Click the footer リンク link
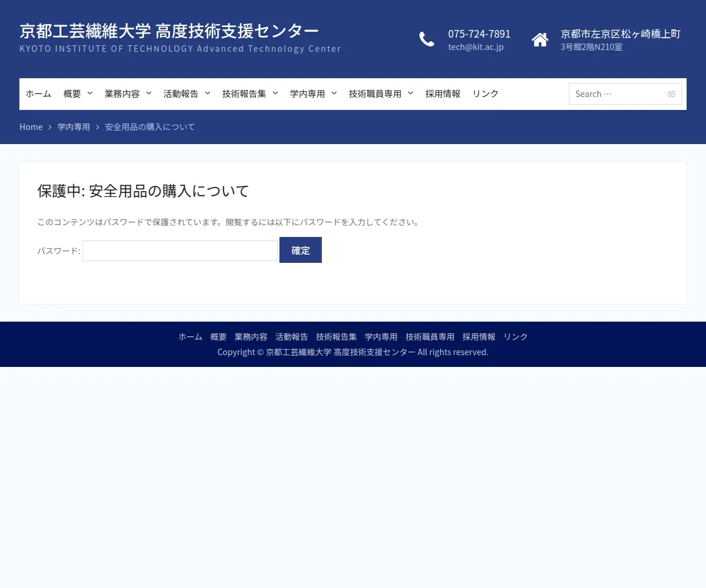Screen dimensions: 706x588 pos(515,337)
